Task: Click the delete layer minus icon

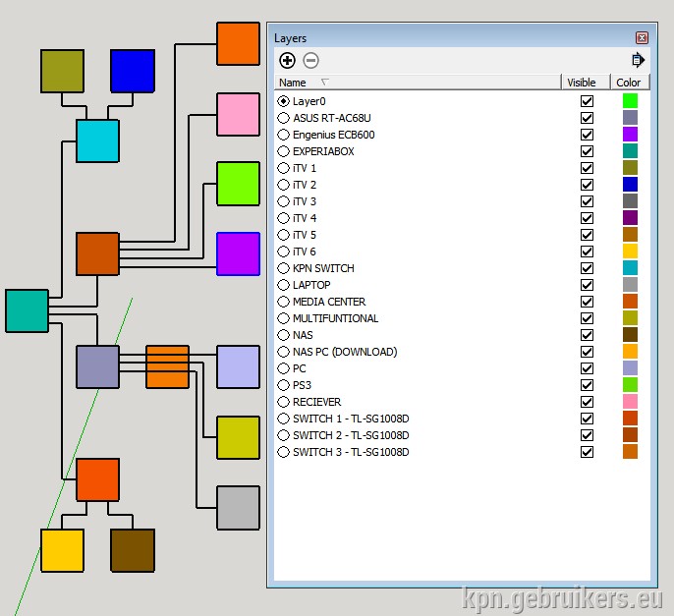Action: 310,60
